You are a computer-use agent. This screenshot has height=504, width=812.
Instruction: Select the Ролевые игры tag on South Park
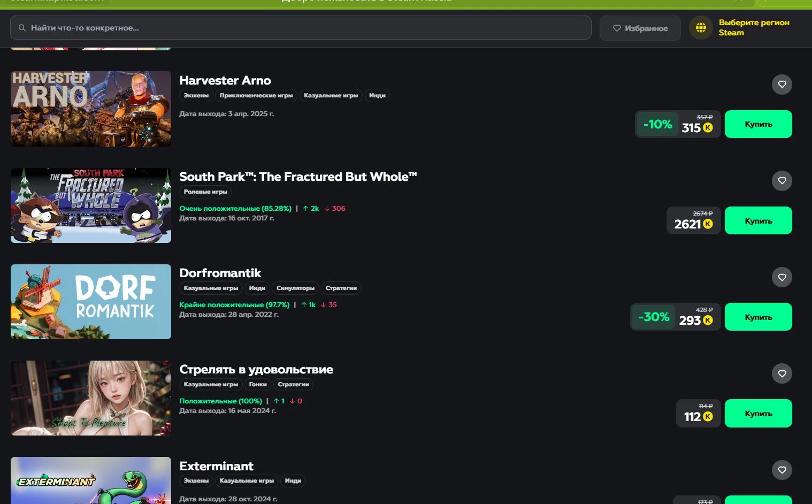pos(205,192)
